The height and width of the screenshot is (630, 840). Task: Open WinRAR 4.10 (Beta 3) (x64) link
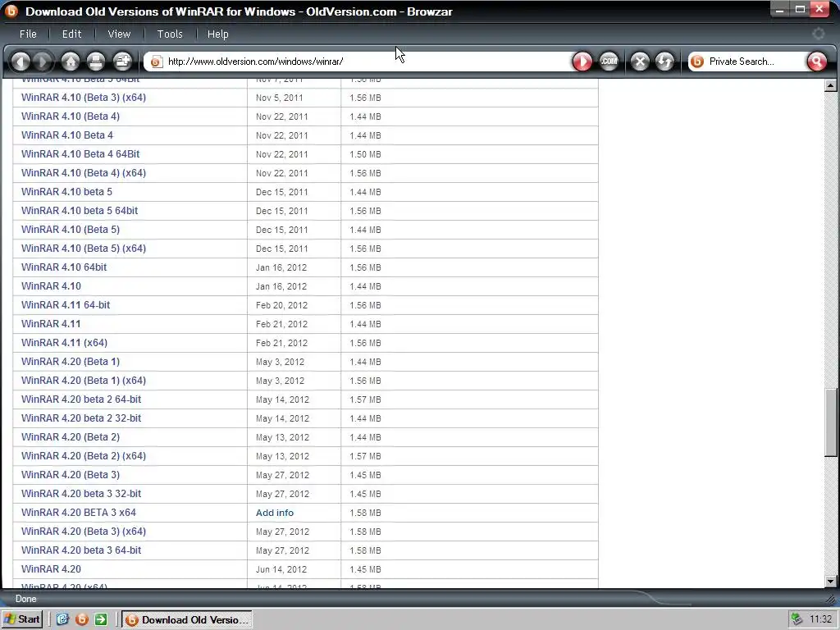tap(84, 98)
